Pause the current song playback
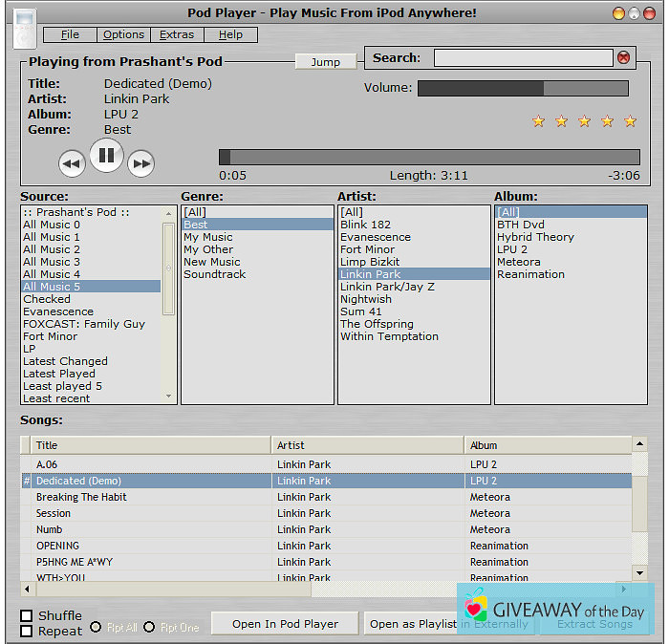This screenshot has width=669, height=644. tap(106, 155)
